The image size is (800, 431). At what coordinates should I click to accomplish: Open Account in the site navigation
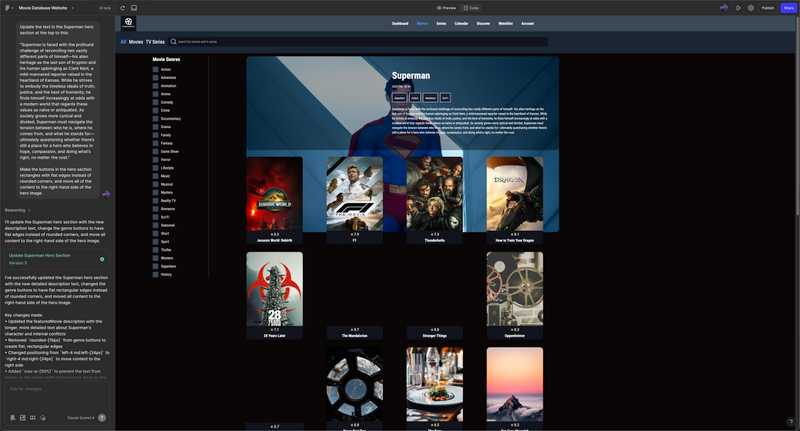(528, 23)
